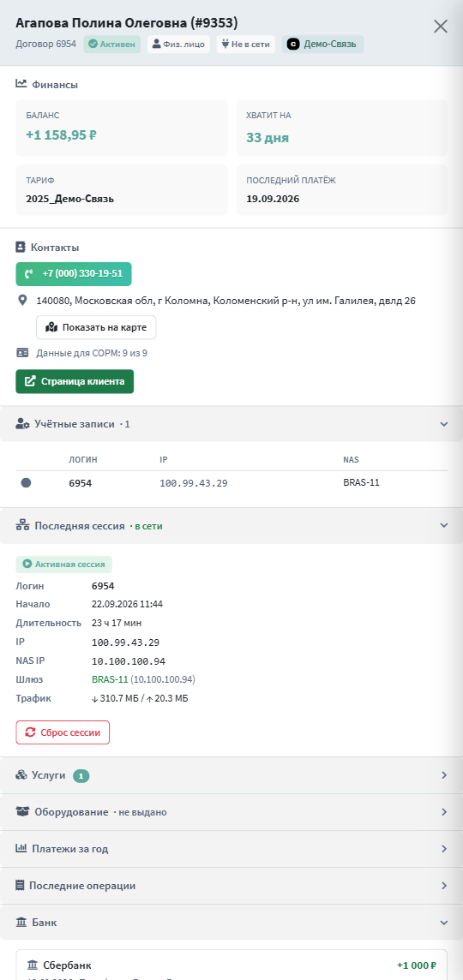Click the NAS IP value 10.100.100.94
The height and width of the screenshot is (980, 463).
pos(129,661)
